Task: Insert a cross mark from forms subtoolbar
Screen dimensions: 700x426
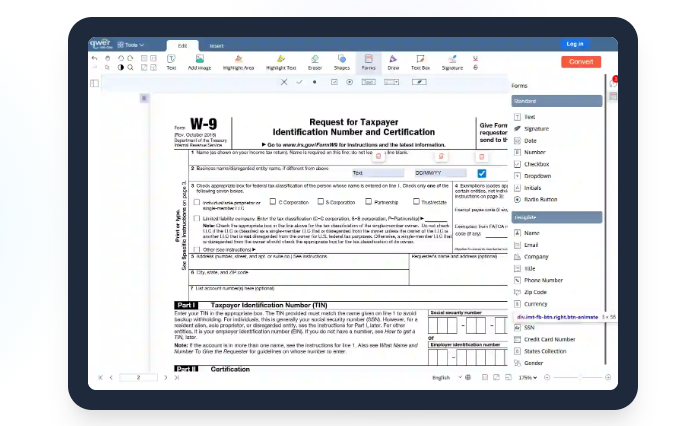Action: pyautogui.click(x=284, y=82)
